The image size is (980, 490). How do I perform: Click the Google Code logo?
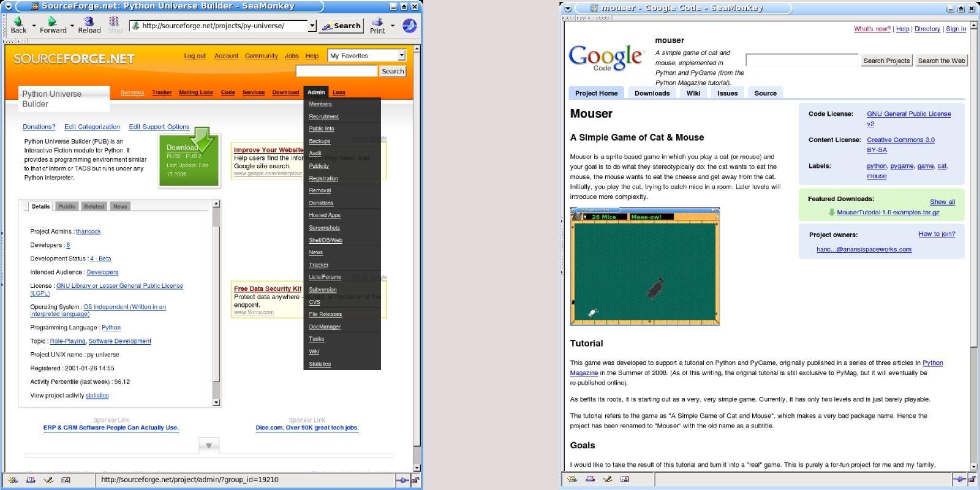click(606, 58)
